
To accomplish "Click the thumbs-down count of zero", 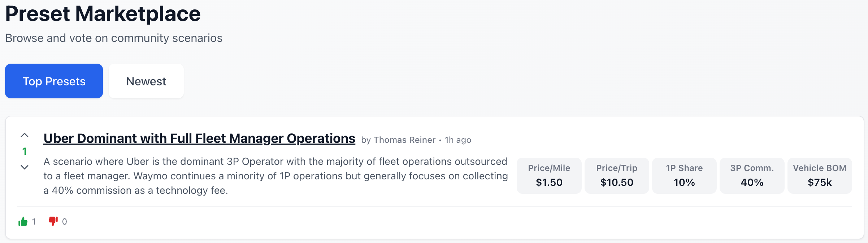I will click(65, 222).
